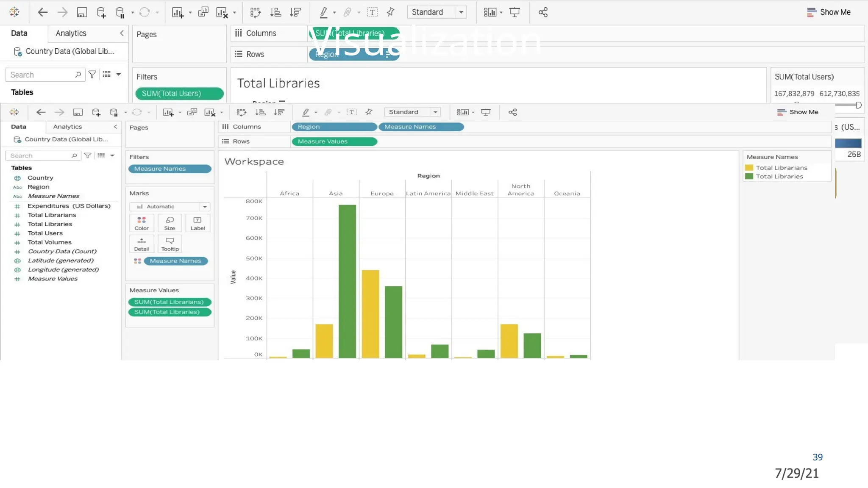Image resolution: width=868 pixels, height=488 pixels.
Task: Select the Total Volumes field in Tables
Action: [x=50, y=242]
